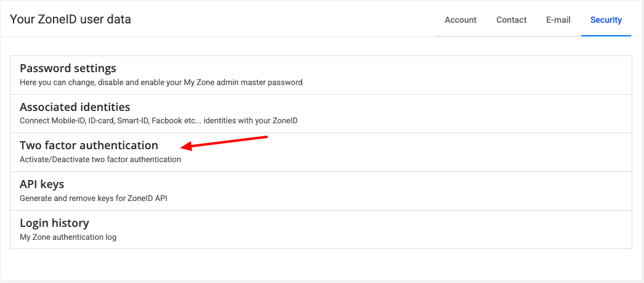
Task: Click the master password description text
Action: [x=161, y=82]
